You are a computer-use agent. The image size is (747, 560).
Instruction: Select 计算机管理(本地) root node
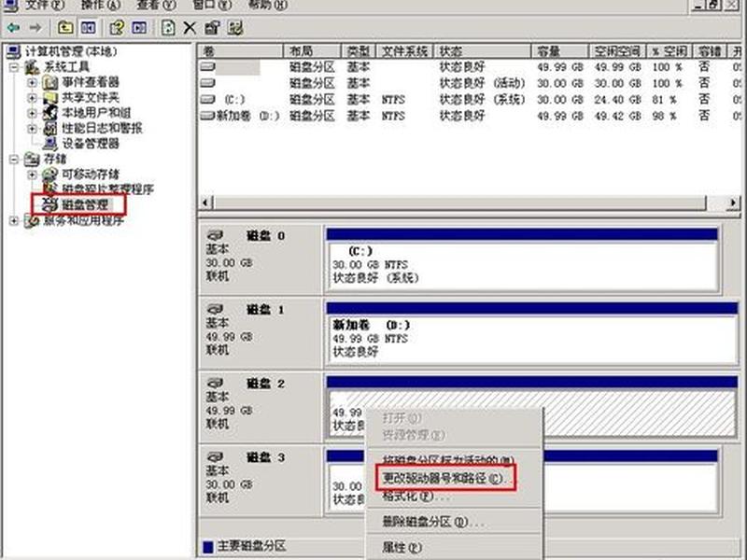pyautogui.click(x=71, y=51)
